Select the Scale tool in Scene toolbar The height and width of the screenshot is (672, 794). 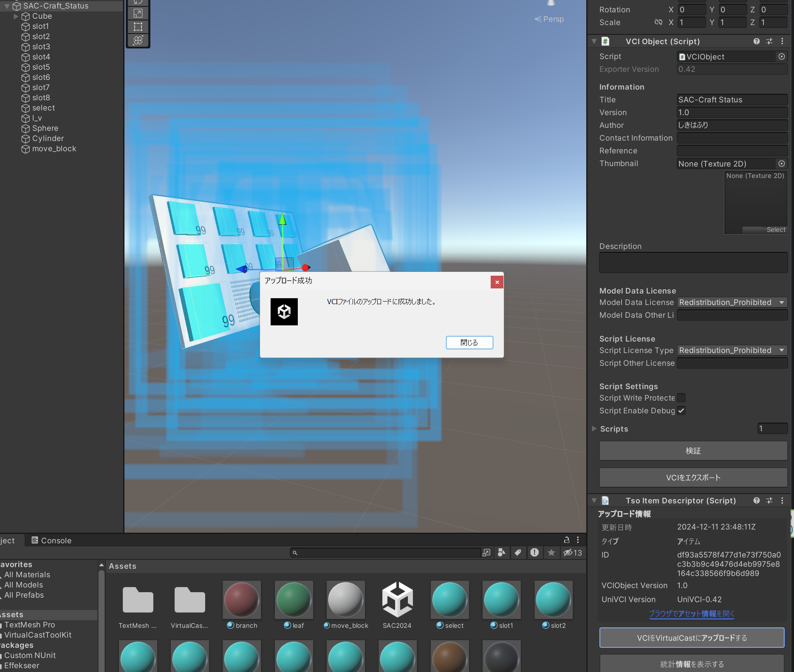click(138, 13)
